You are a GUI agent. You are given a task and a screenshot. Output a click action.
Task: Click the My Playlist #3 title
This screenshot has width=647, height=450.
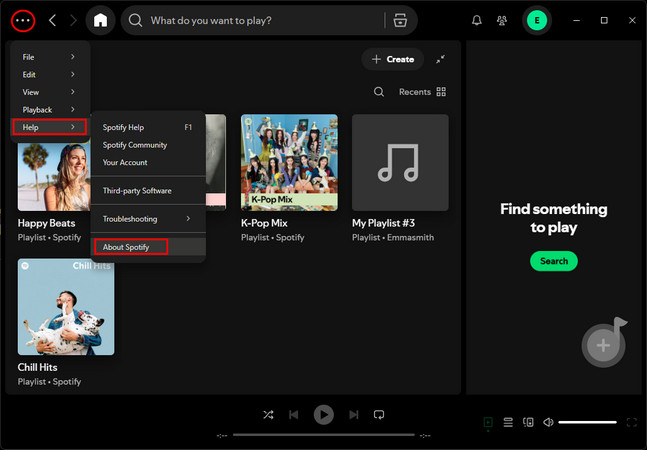coord(383,223)
